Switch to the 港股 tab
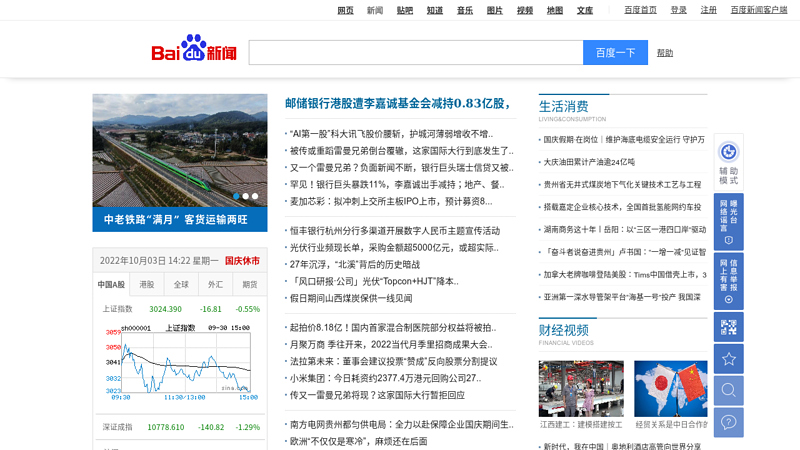 (146, 285)
